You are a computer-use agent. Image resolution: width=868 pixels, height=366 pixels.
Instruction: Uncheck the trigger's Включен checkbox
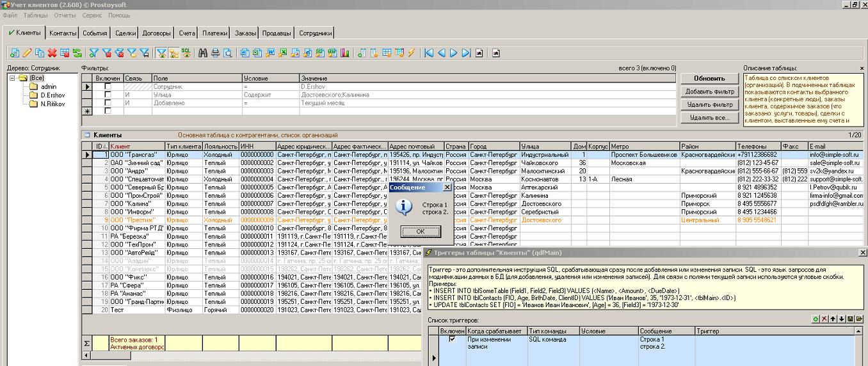click(453, 340)
